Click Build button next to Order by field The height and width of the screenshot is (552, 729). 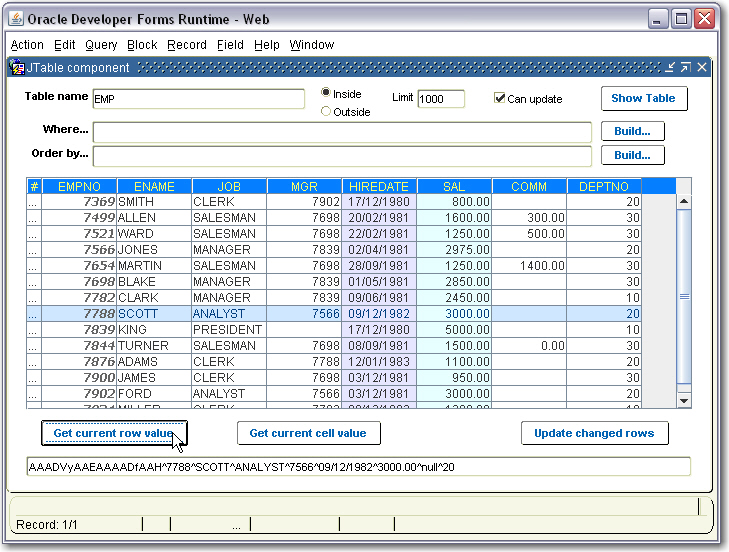(x=633, y=155)
